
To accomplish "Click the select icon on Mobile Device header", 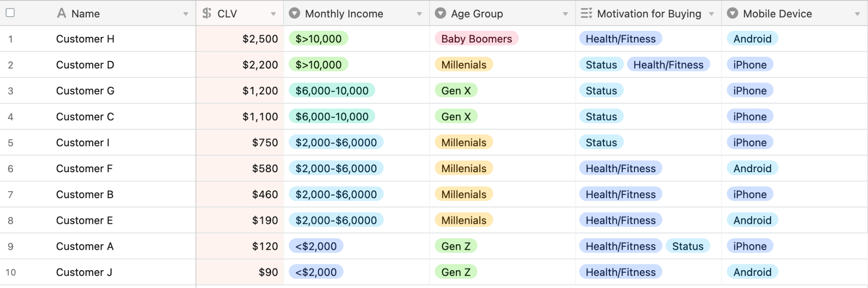I will [732, 13].
